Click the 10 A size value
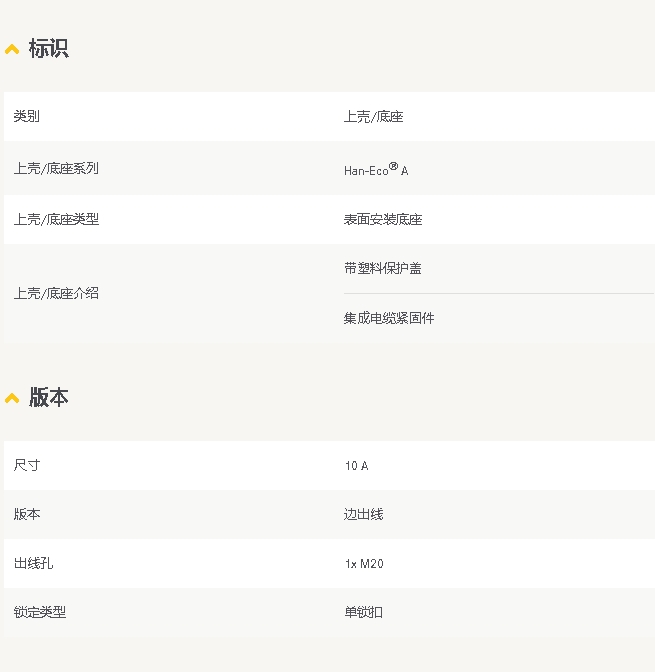 pyautogui.click(x=356, y=466)
